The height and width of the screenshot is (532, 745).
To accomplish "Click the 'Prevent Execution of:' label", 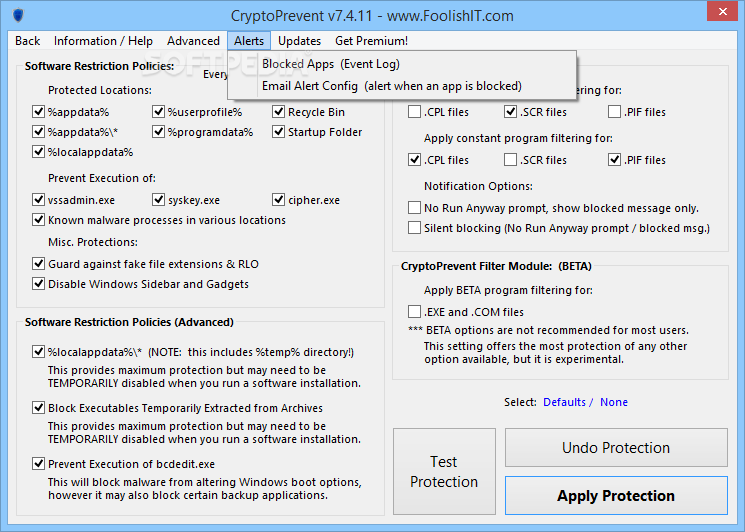I will 102,178.
